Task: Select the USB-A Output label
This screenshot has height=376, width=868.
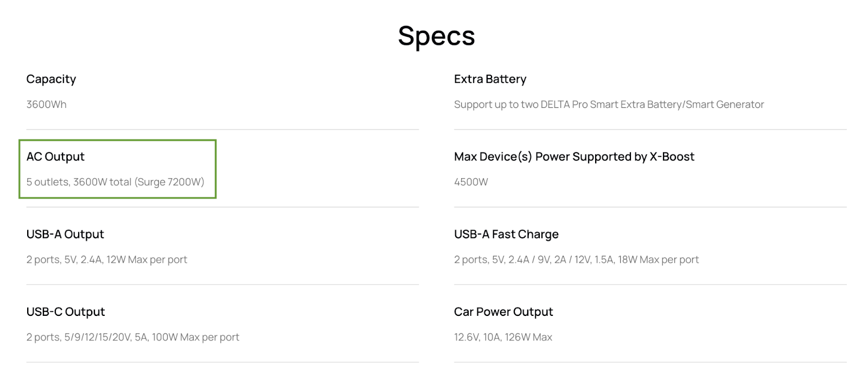Action: point(65,234)
